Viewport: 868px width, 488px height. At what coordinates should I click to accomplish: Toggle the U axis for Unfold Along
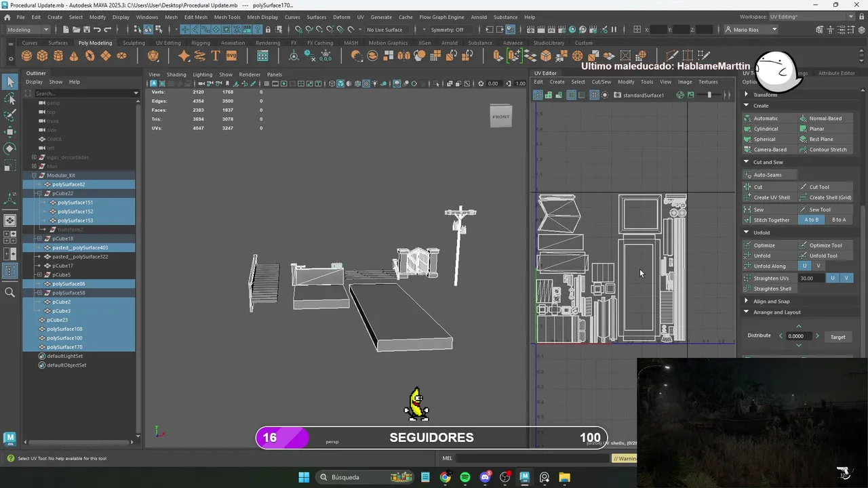[805, 266]
